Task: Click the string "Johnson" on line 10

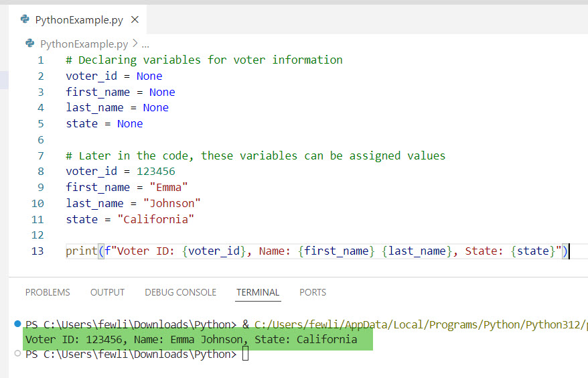Action: coord(171,204)
